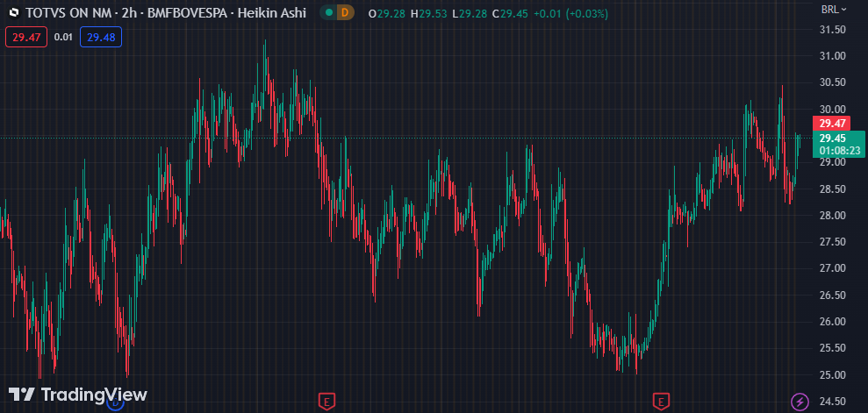Viewport: 868px width, 413px height.
Task: Click the 28.50 price scale label
Action: (x=833, y=189)
